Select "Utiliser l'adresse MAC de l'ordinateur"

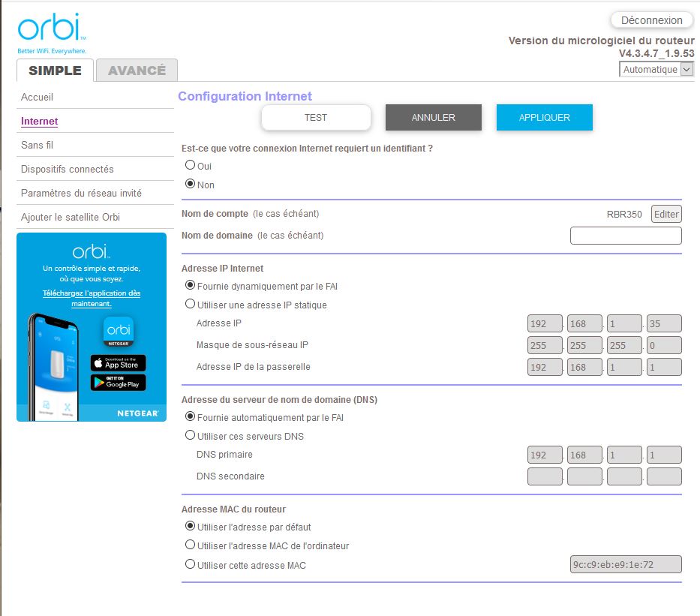coord(190,545)
